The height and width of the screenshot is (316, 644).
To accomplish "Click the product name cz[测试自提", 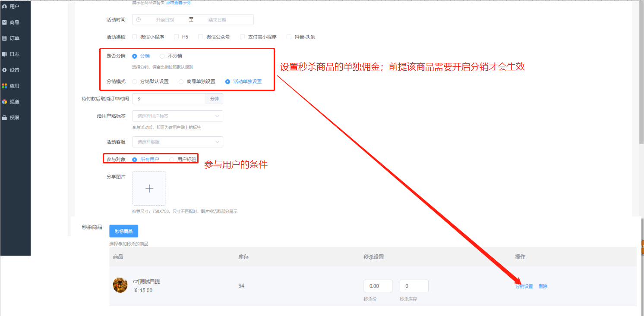I will (x=146, y=281).
